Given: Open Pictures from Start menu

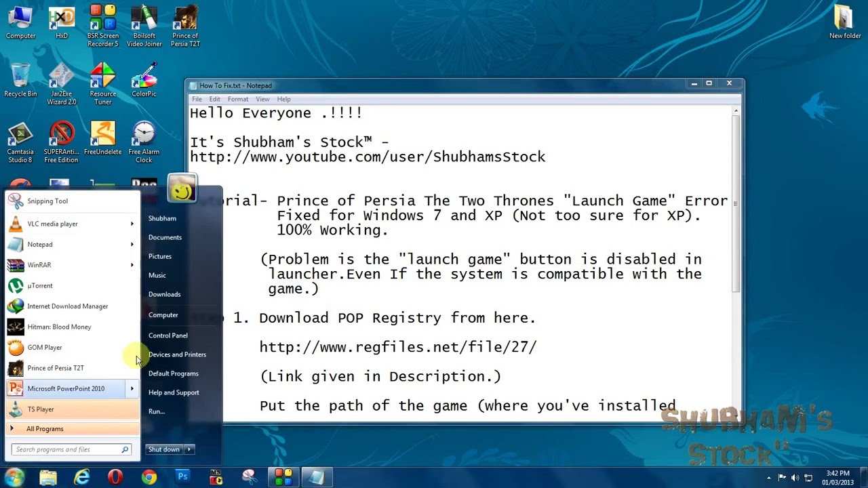Looking at the screenshot, I should click(x=160, y=256).
